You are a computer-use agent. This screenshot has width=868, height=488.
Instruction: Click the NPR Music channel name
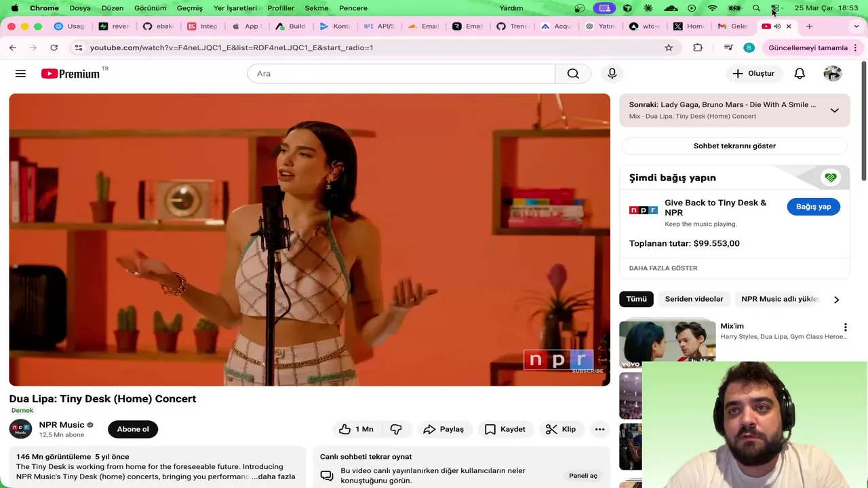[62, 425]
